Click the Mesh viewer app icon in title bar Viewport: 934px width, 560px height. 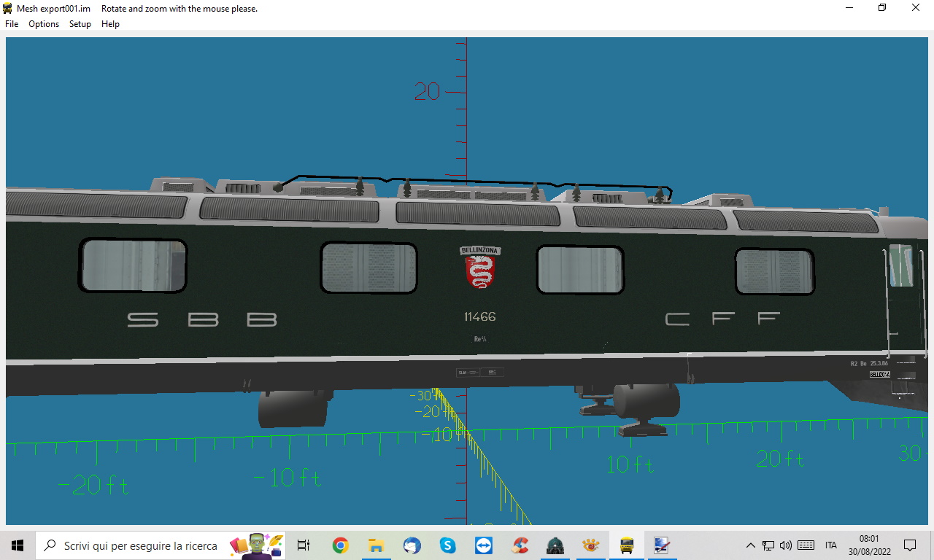[x=8, y=9]
